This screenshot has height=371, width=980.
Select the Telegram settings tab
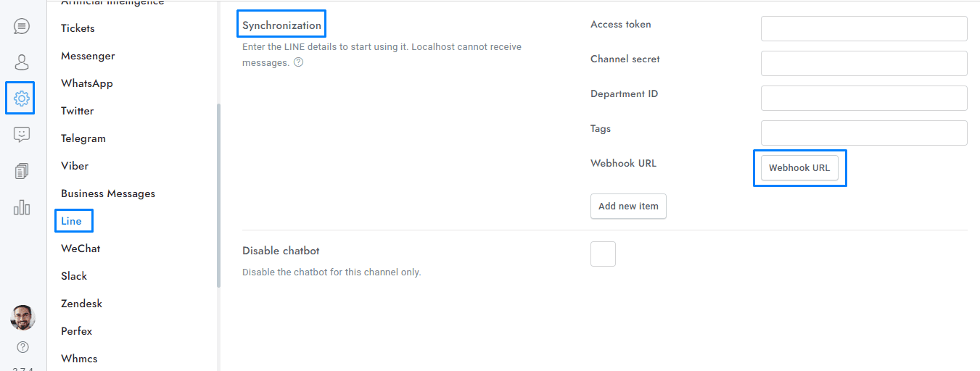coord(83,138)
